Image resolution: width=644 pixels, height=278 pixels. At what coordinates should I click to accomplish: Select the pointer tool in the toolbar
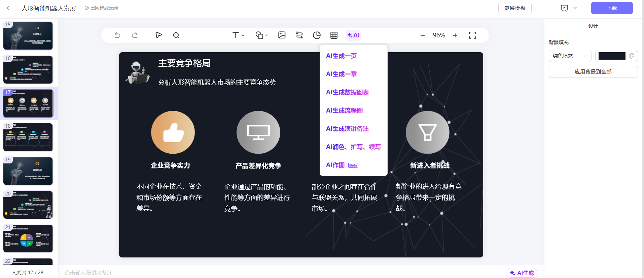(158, 35)
